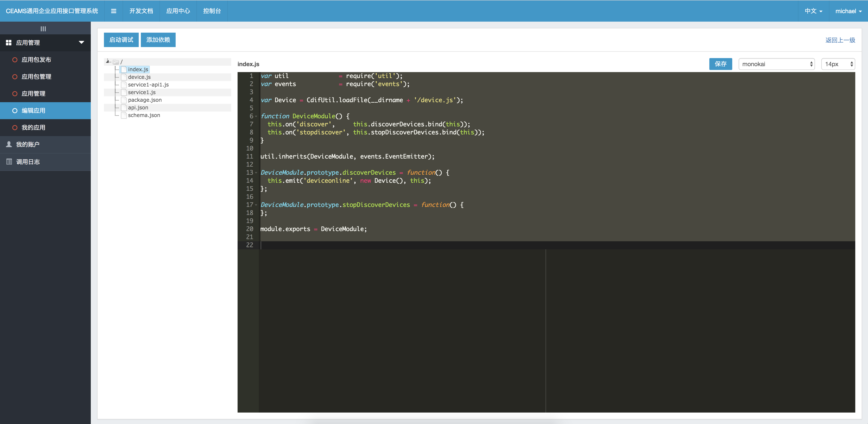Toggle the hamburger menu icon in navbar
868x424 pixels.
pyautogui.click(x=113, y=11)
